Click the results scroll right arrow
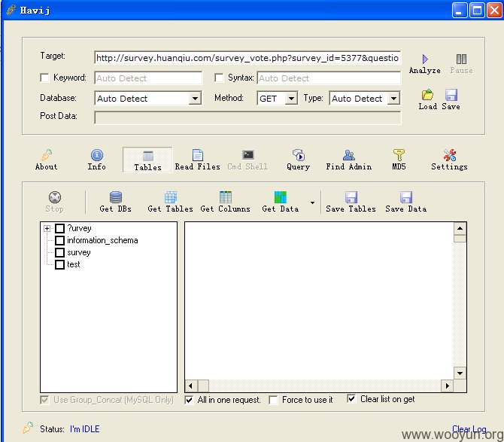 (x=448, y=386)
